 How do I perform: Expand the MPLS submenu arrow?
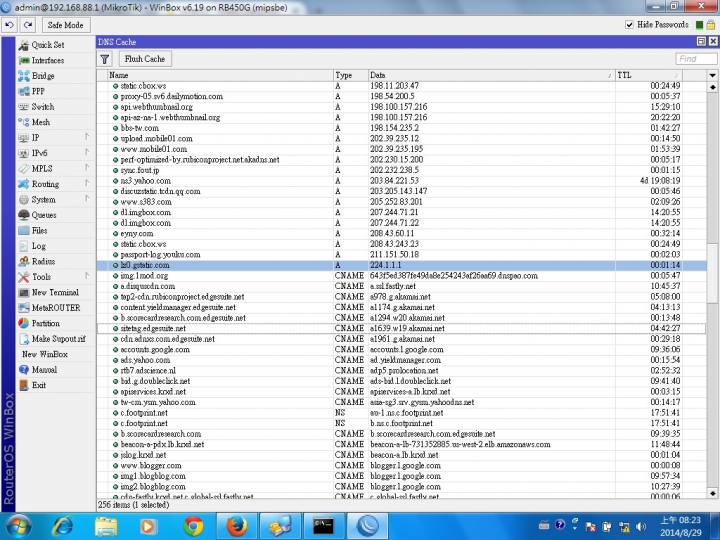[x=87, y=168]
